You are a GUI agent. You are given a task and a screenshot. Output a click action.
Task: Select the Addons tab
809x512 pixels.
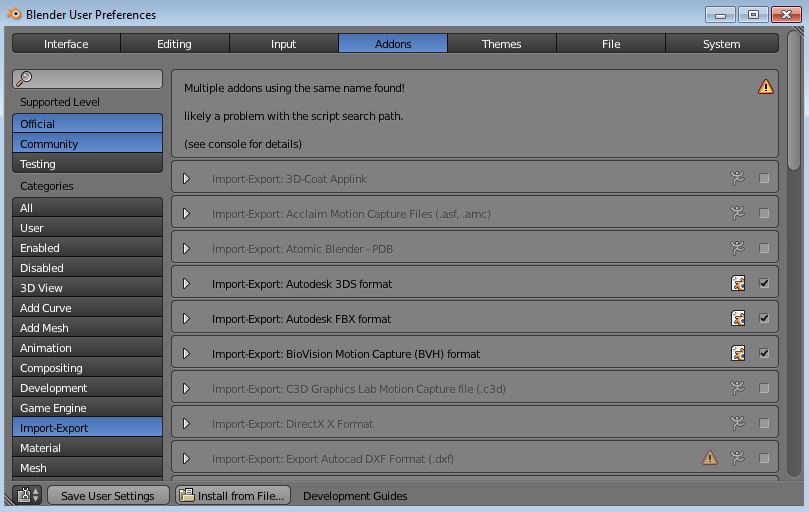[393, 44]
